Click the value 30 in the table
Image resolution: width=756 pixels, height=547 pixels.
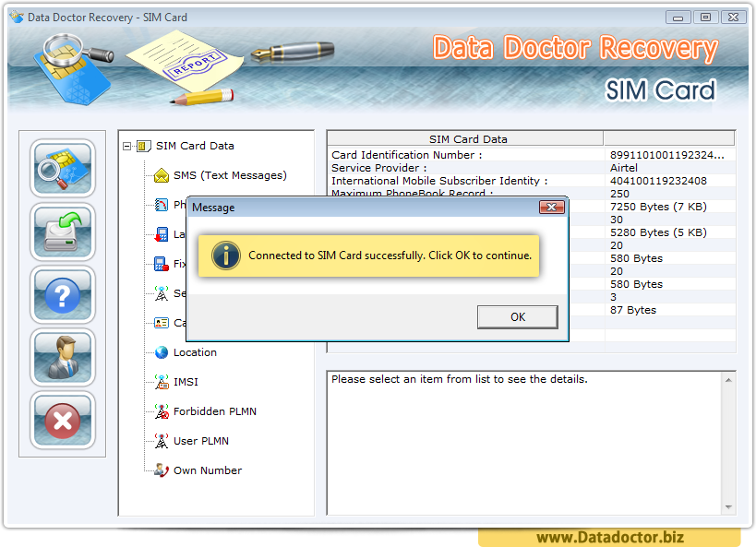click(x=617, y=220)
